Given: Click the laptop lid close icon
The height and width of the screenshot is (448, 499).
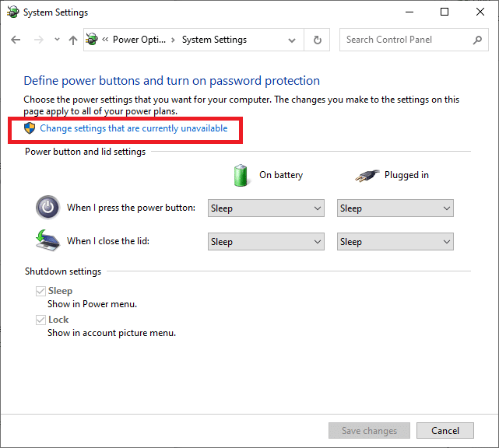Looking at the screenshot, I should (47, 240).
